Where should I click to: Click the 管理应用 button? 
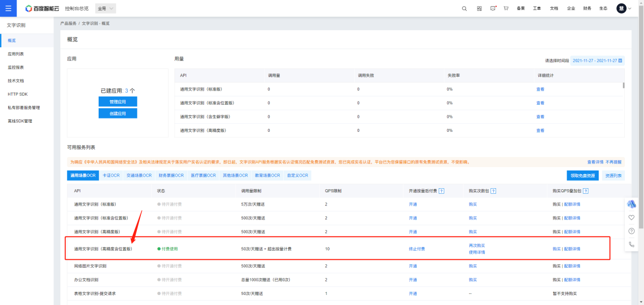pos(118,102)
